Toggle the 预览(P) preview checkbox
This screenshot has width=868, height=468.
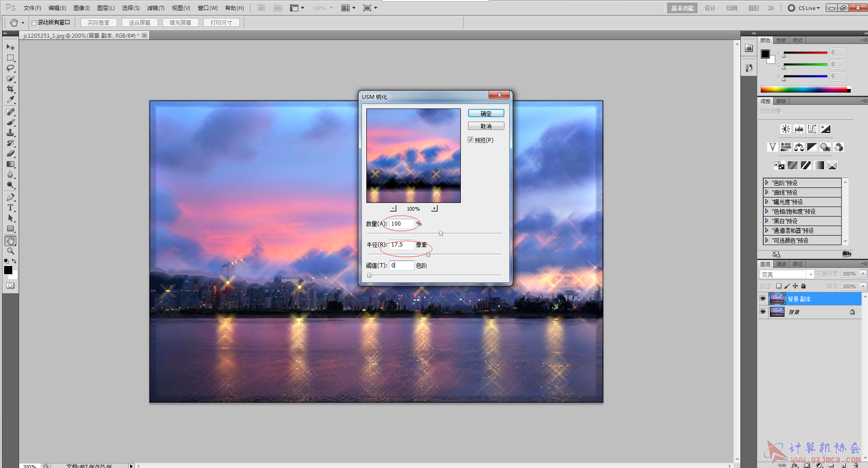[x=471, y=140]
